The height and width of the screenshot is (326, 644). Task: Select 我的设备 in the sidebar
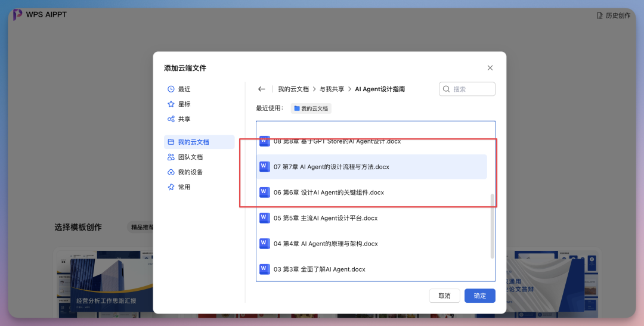pyautogui.click(x=199, y=172)
